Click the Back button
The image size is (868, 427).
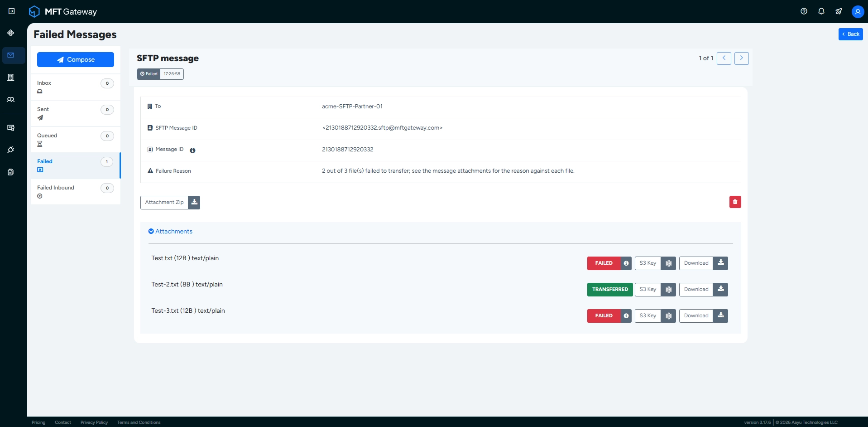coord(850,34)
